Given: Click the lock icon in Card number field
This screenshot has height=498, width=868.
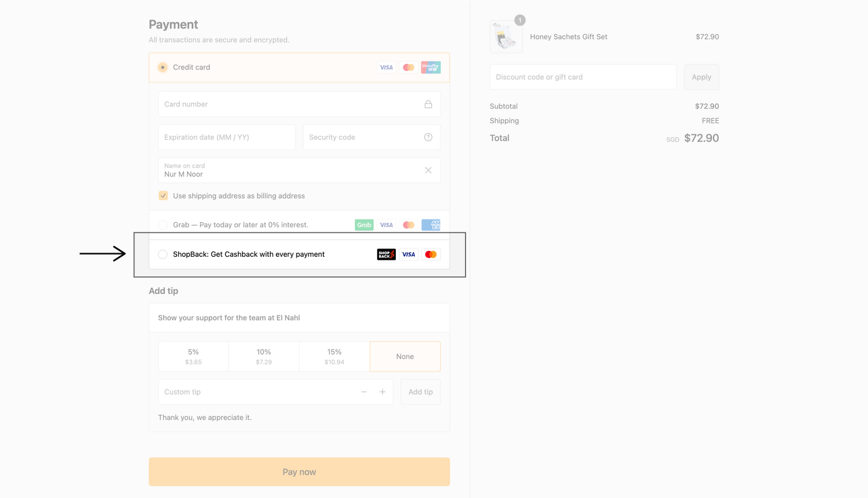Looking at the screenshot, I should (x=428, y=104).
